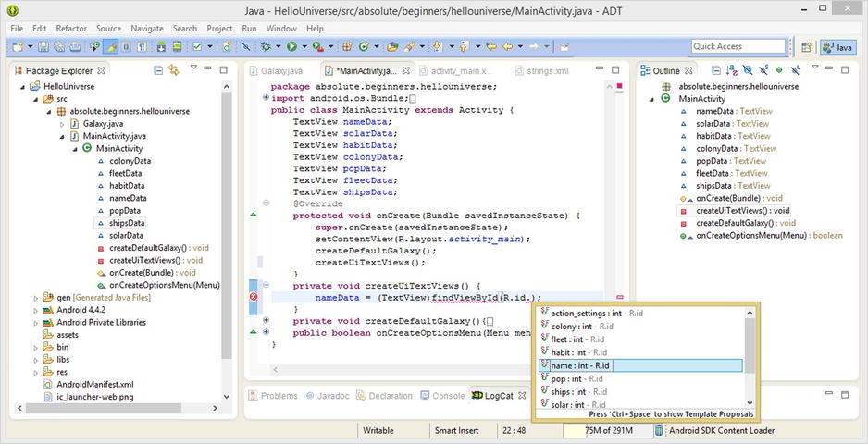Click the Last Edit Location arrow icon
Image resolution: width=868 pixels, height=444 pixels.
click(490, 47)
